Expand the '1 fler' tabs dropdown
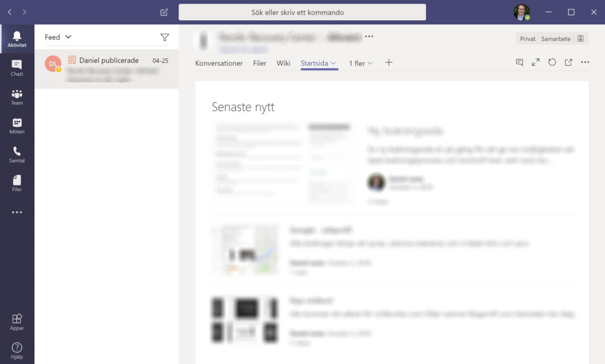 coord(361,63)
